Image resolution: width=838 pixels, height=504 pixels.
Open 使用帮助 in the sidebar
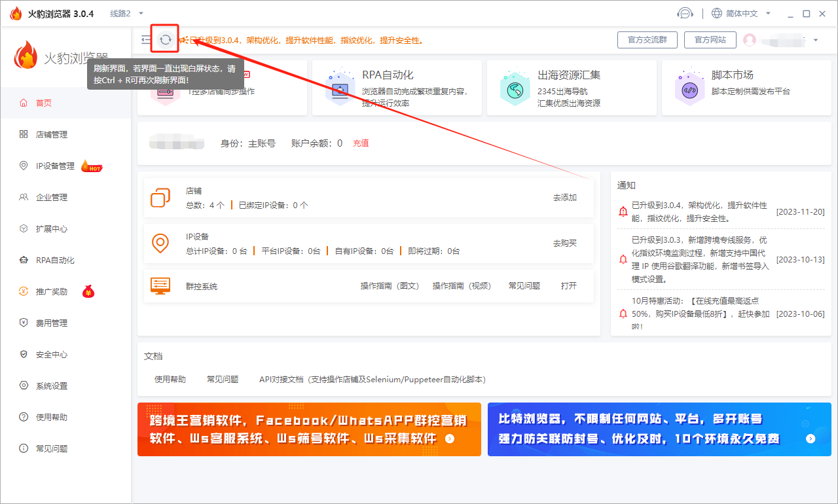tap(65, 417)
